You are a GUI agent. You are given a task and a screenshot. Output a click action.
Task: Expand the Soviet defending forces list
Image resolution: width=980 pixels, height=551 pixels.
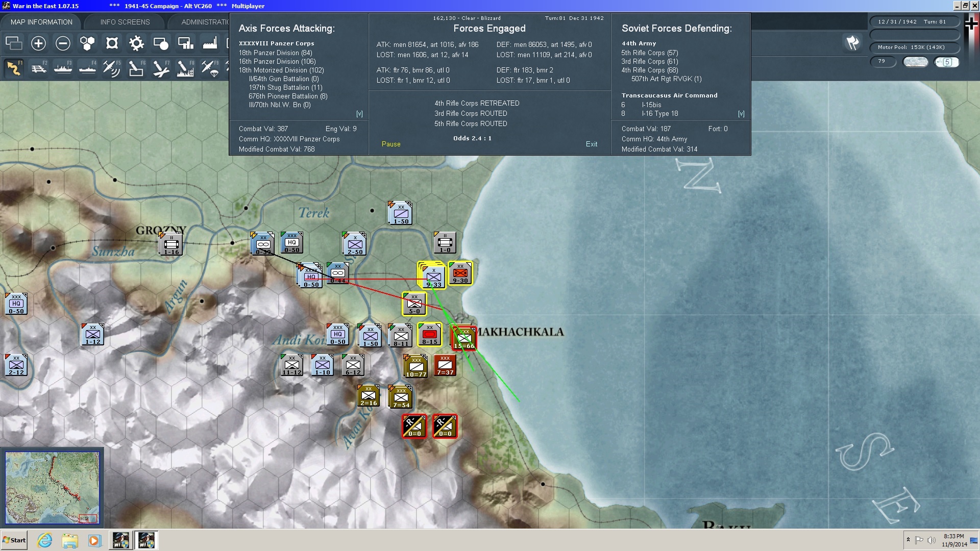click(x=741, y=114)
